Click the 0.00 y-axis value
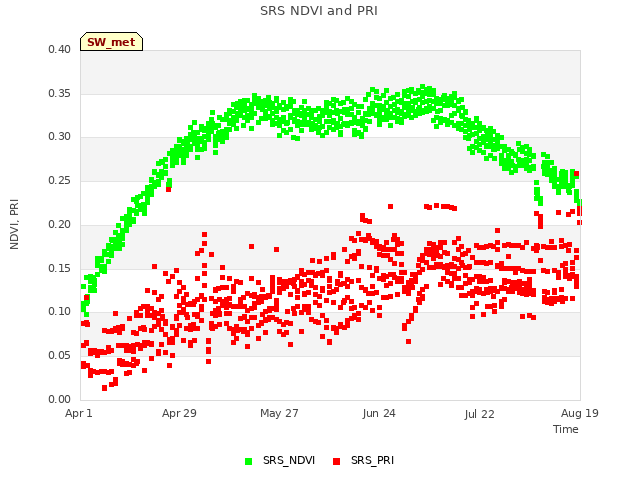This screenshot has width=640, height=480. tap(59, 400)
